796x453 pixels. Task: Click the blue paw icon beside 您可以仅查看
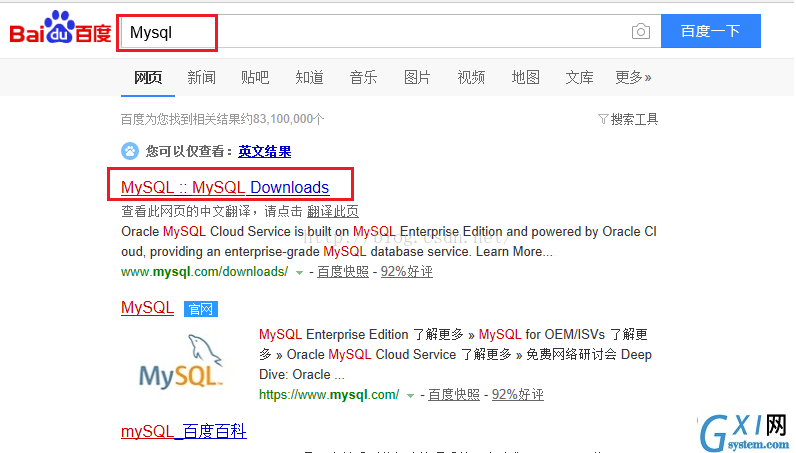coord(130,151)
